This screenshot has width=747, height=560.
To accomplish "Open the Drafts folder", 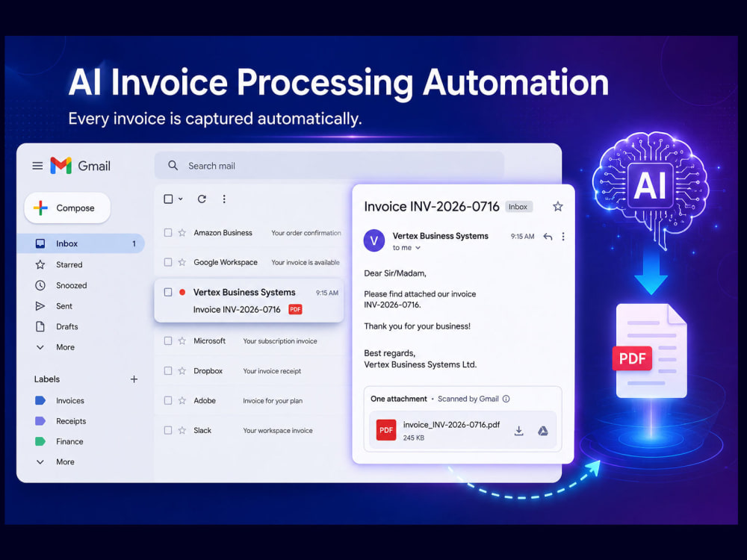I will [66, 327].
